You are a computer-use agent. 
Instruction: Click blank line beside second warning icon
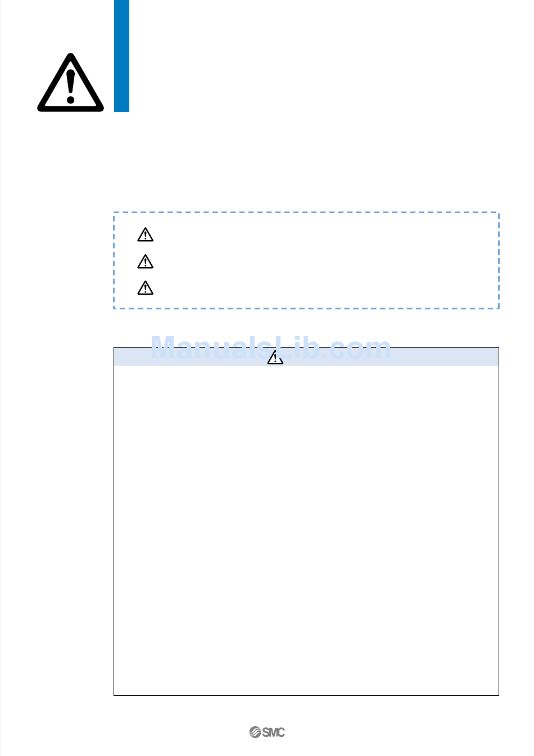(326, 262)
